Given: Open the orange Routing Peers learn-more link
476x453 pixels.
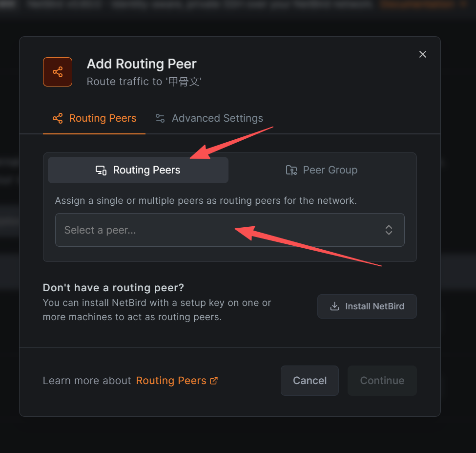Looking at the screenshot, I should point(171,381).
